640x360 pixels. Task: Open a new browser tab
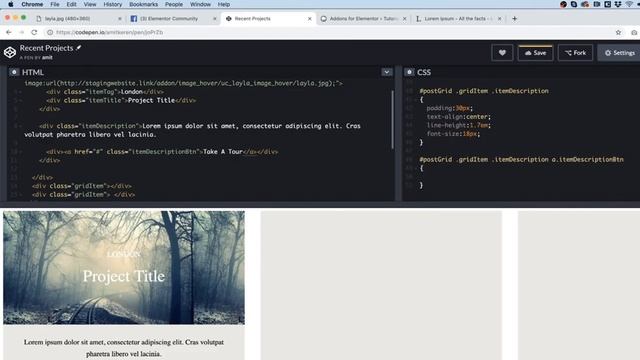pos(514,19)
